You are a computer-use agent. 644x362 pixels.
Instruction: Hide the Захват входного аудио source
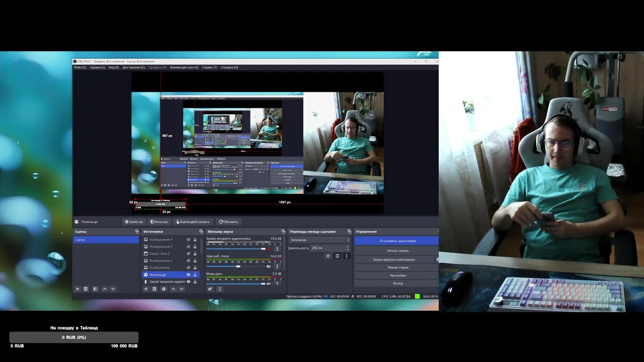[189, 282]
